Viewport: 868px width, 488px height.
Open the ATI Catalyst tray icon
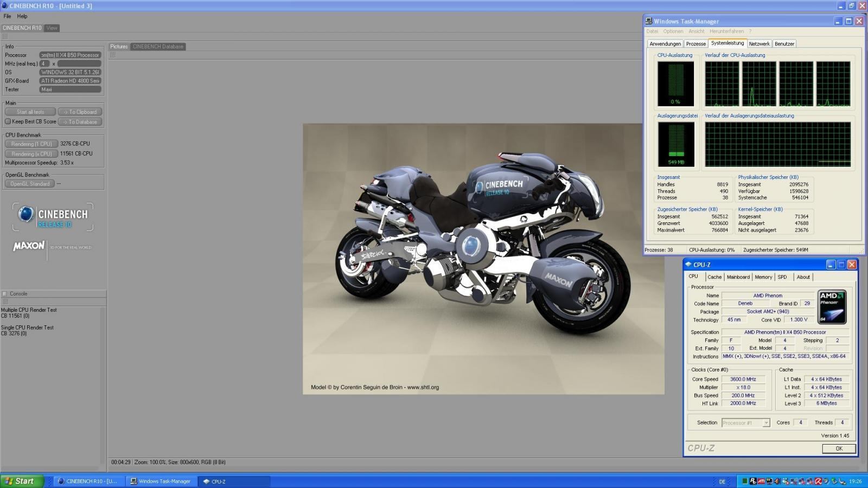pos(761,481)
